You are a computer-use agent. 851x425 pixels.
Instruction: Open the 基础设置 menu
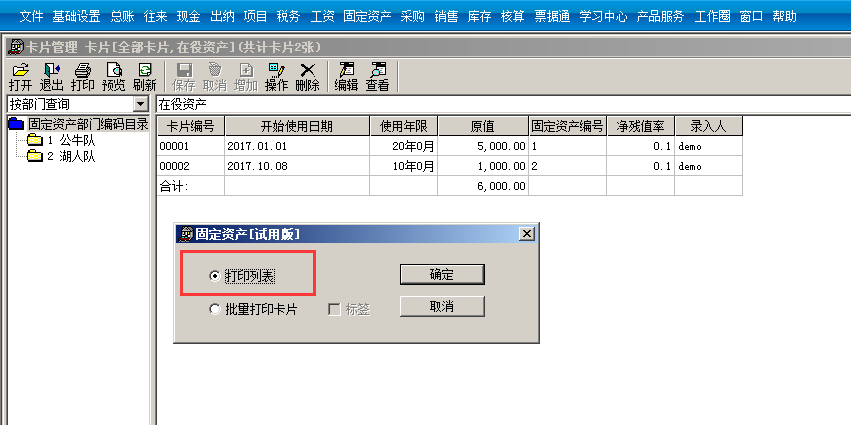point(76,17)
